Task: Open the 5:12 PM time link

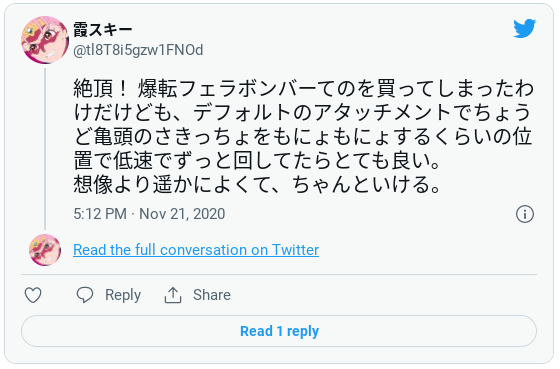Action: [x=100, y=214]
